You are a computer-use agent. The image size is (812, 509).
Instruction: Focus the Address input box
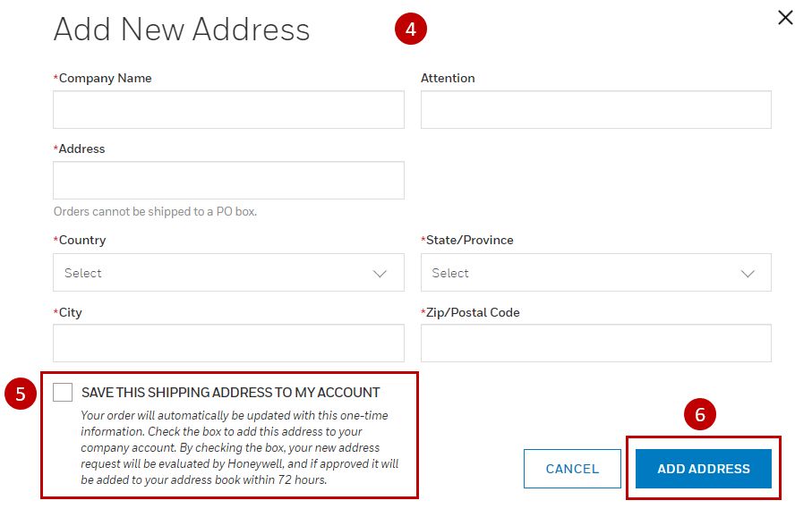tap(228, 180)
